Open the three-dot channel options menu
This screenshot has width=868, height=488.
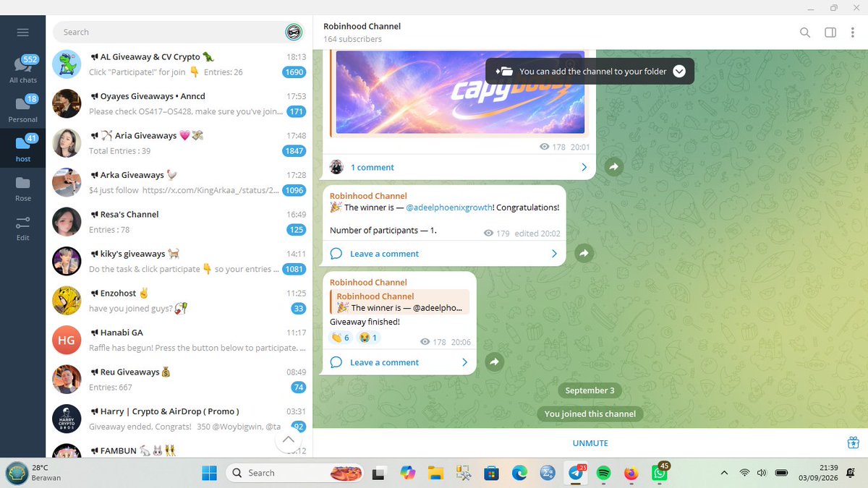pos(854,33)
